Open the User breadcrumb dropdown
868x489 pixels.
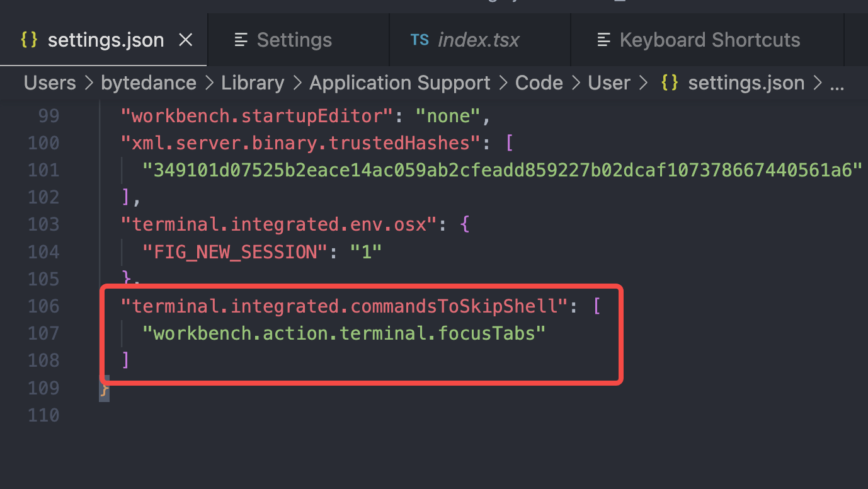tap(608, 83)
